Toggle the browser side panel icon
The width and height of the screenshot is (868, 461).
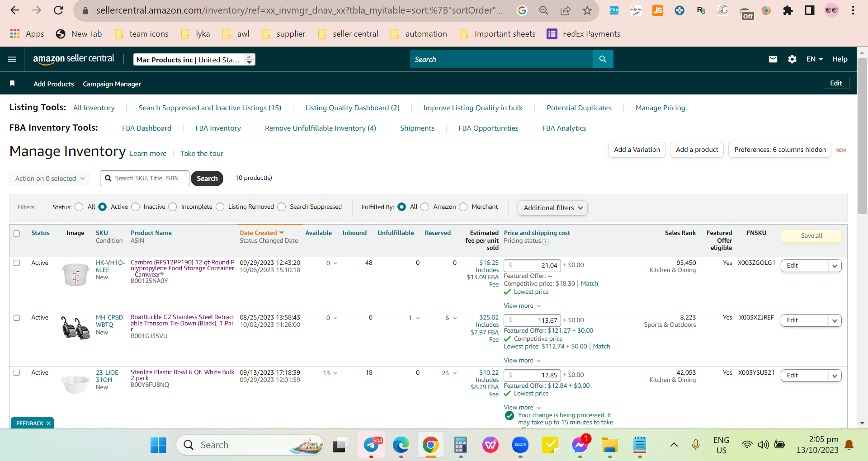point(810,10)
